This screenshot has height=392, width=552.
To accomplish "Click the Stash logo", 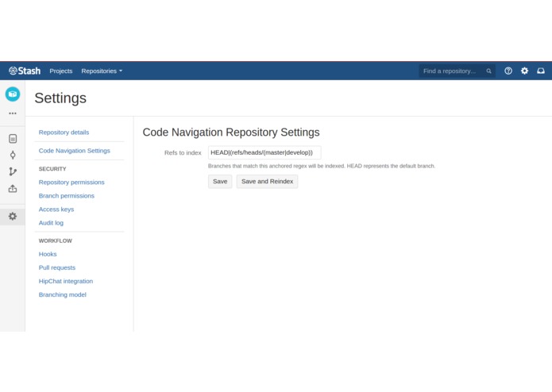I will [x=25, y=71].
